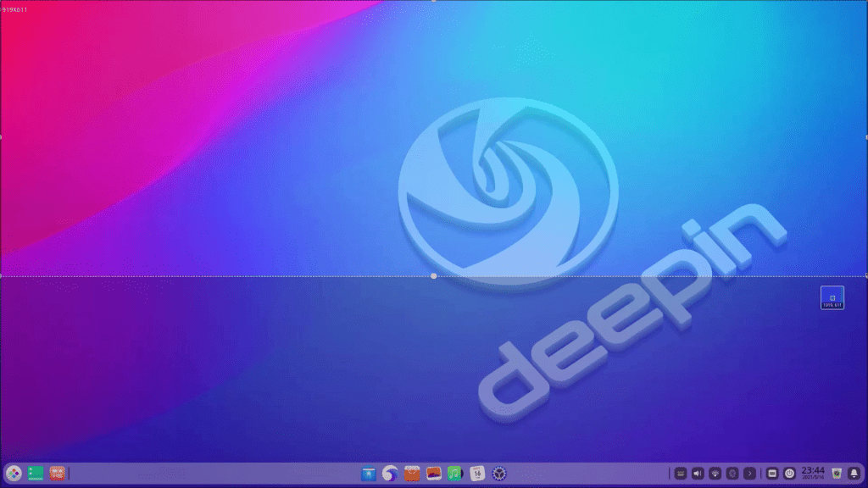
Task: Expand the system tray arrow
Action: pos(749,474)
